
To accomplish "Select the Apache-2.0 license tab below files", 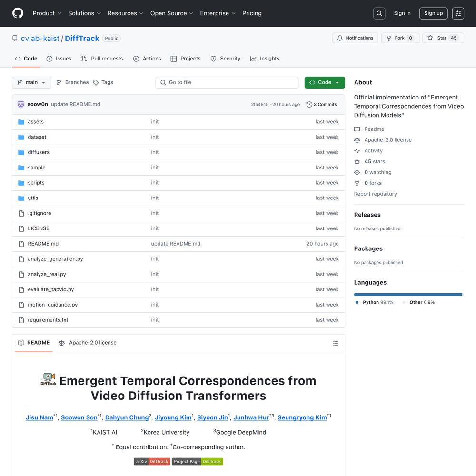I will tap(88, 343).
